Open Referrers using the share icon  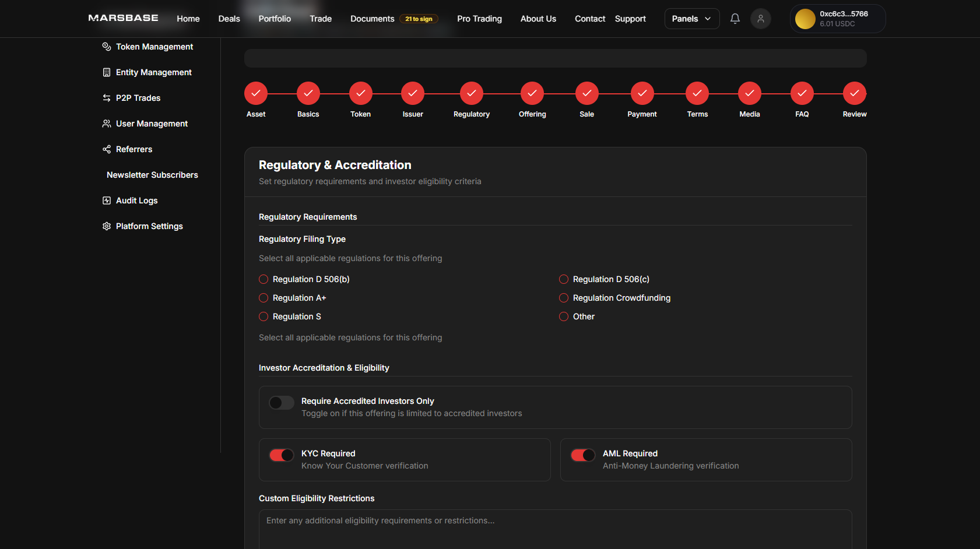[x=106, y=149]
